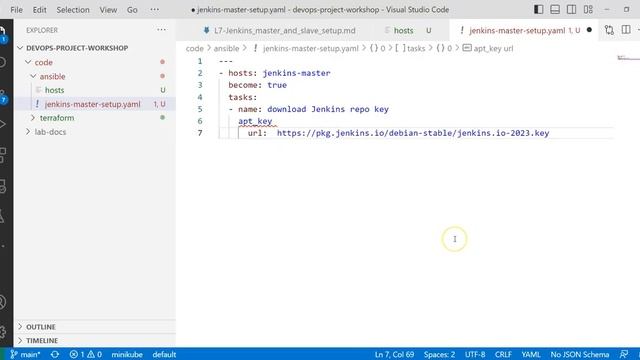Change the language mode via YAML

point(531,354)
